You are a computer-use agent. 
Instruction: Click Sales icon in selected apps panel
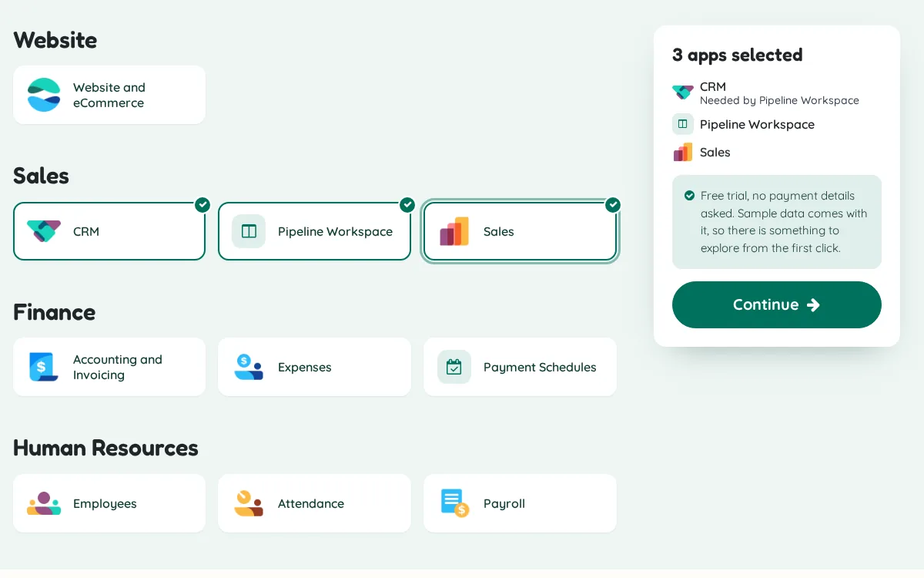[683, 152]
